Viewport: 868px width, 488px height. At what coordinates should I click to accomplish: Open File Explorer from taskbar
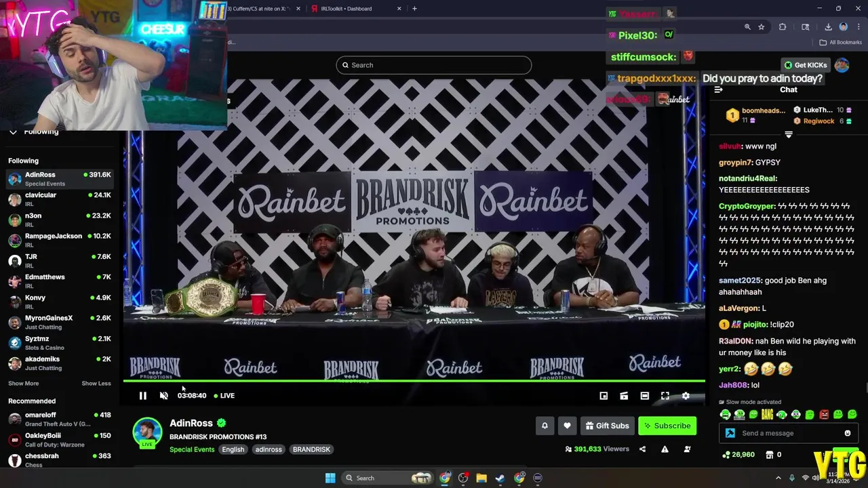(x=481, y=478)
